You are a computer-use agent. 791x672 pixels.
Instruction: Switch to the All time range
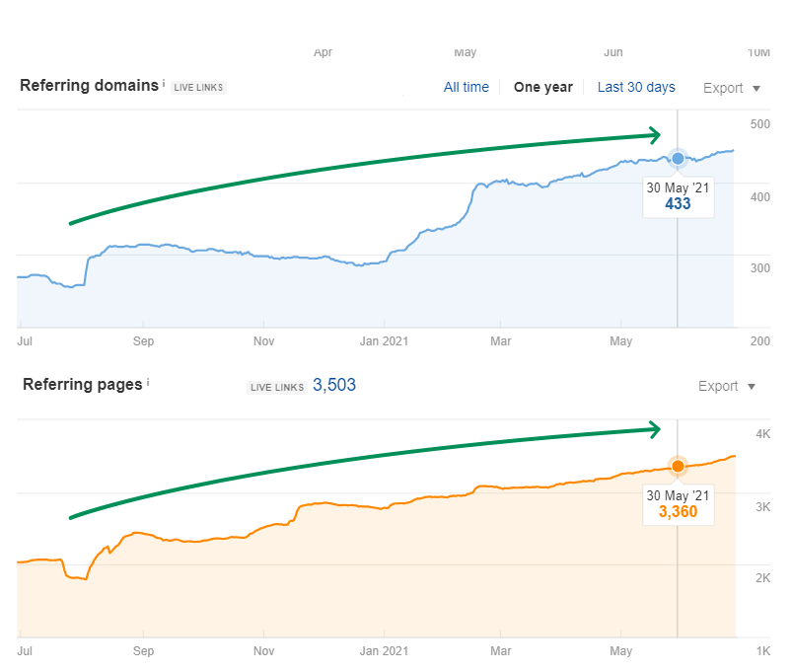click(x=466, y=87)
